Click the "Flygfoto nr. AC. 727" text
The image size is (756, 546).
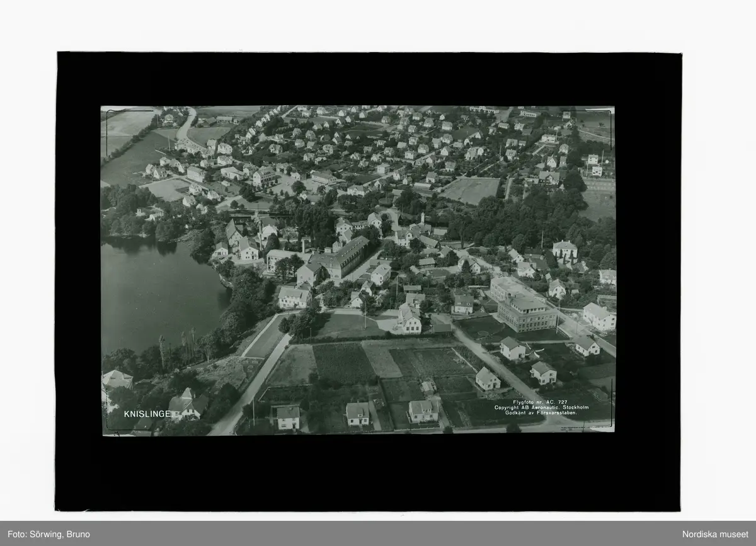pos(540,402)
